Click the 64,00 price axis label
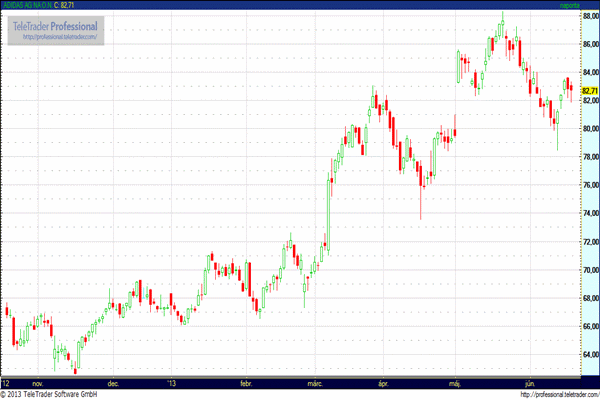Screen dimensions: 600x400 pyautogui.click(x=589, y=355)
